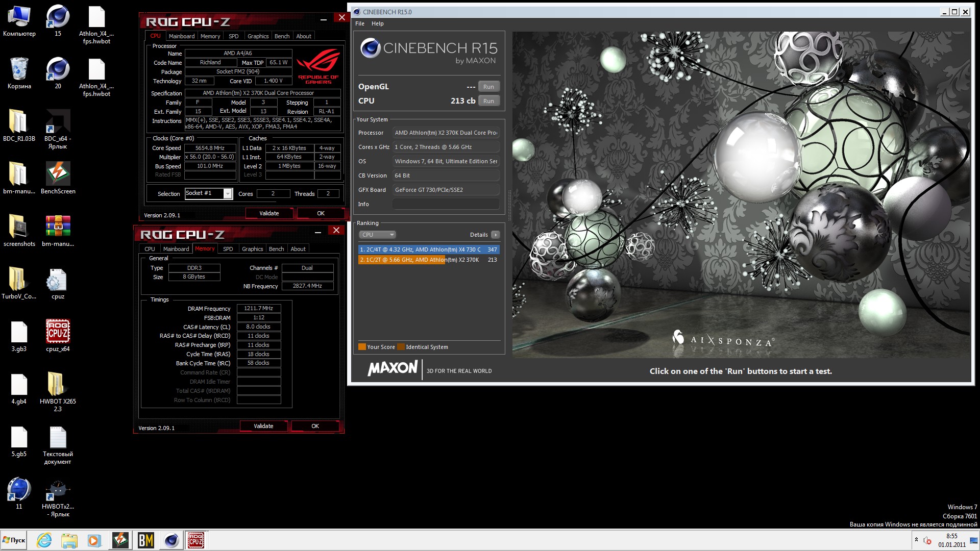Open the Help menu in Cinebench
The height and width of the screenshot is (551, 980).
378,23
